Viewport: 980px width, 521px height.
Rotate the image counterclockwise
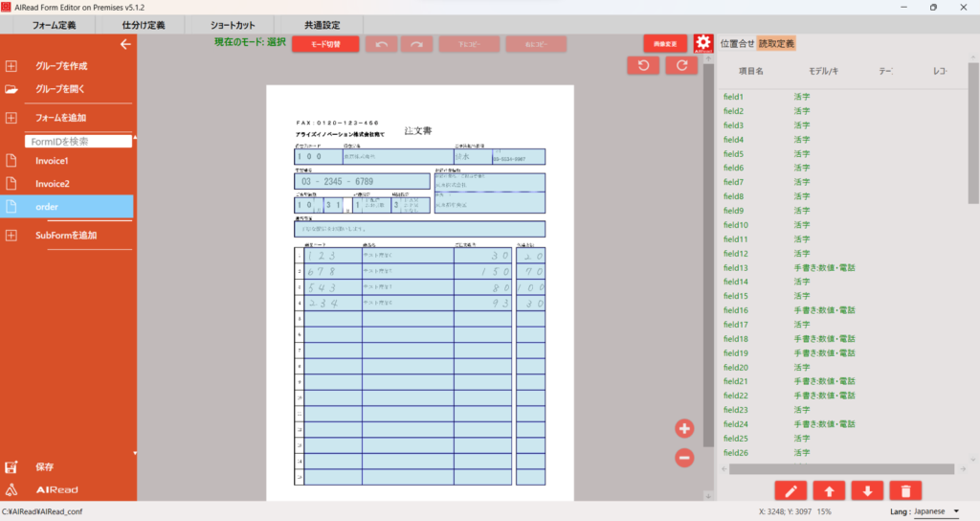643,65
